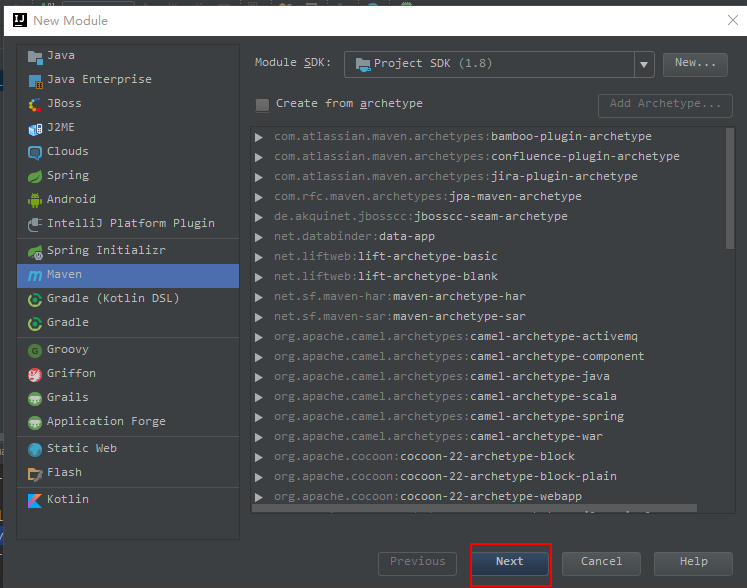This screenshot has width=747, height=588.
Task: Click the Android robot icon
Action: pyautogui.click(x=35, y=201)
